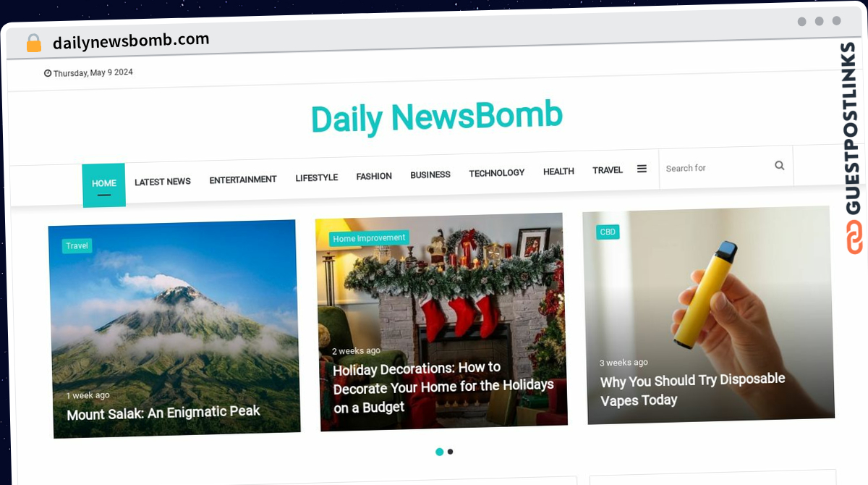The image size is (868, 485).
Task: Open the Travel menu item
Action: 608,170
